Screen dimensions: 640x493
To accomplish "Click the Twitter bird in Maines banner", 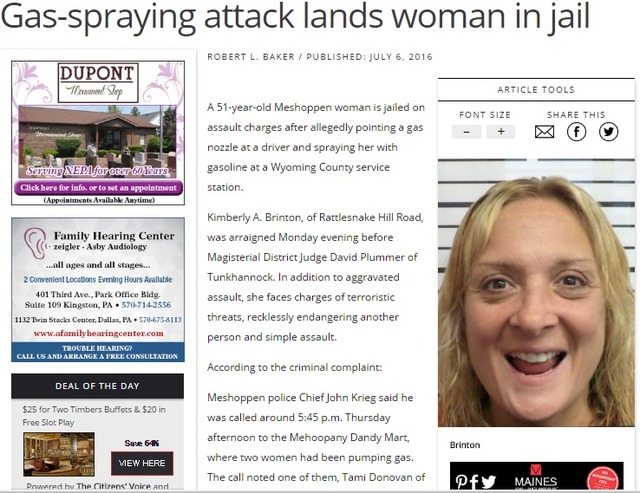I will click(488, 482).
